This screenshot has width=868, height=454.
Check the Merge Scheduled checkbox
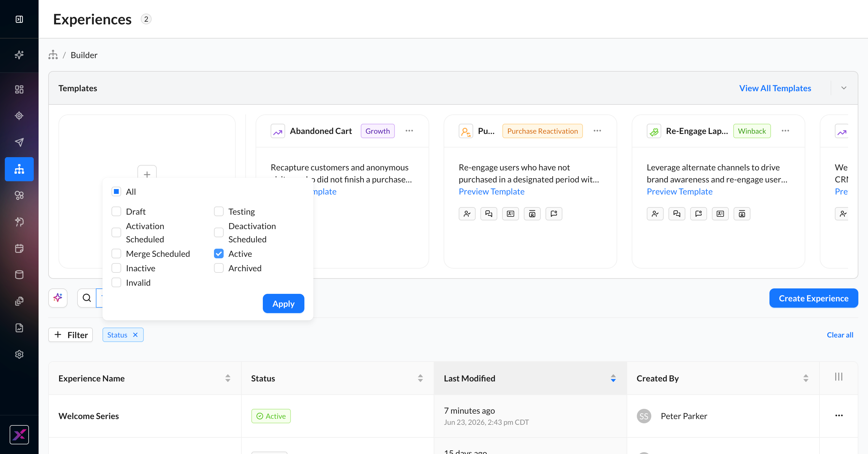click(116, 253)
